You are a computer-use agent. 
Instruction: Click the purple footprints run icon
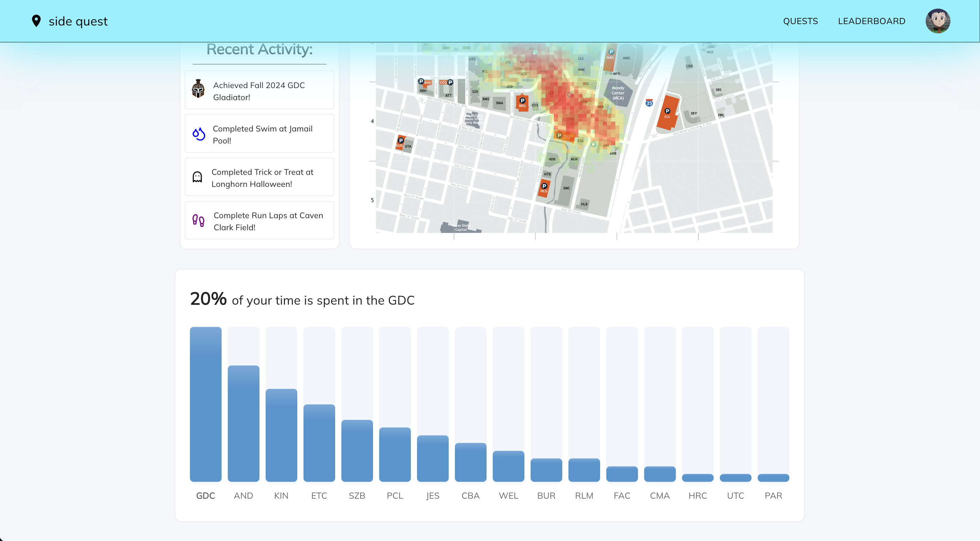[198, 221]
